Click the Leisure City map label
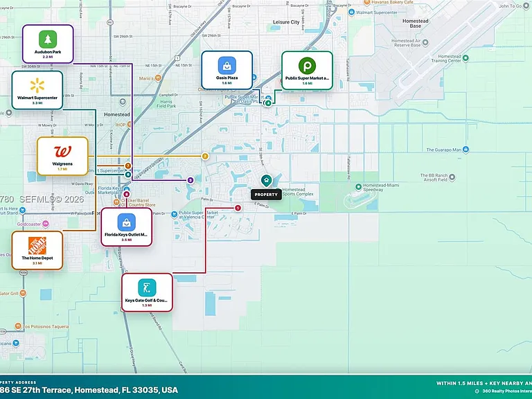This screenshot has height=399, width=532. click(x=286, y=22)
